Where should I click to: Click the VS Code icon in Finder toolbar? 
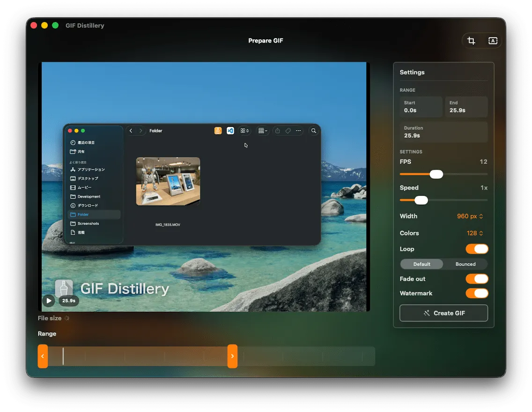230,131
